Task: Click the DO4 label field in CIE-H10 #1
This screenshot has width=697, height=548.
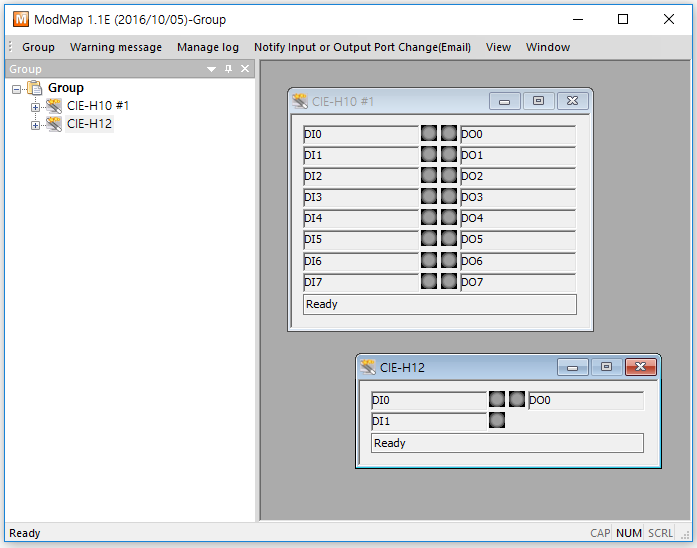Action: (x=518, y=219)
